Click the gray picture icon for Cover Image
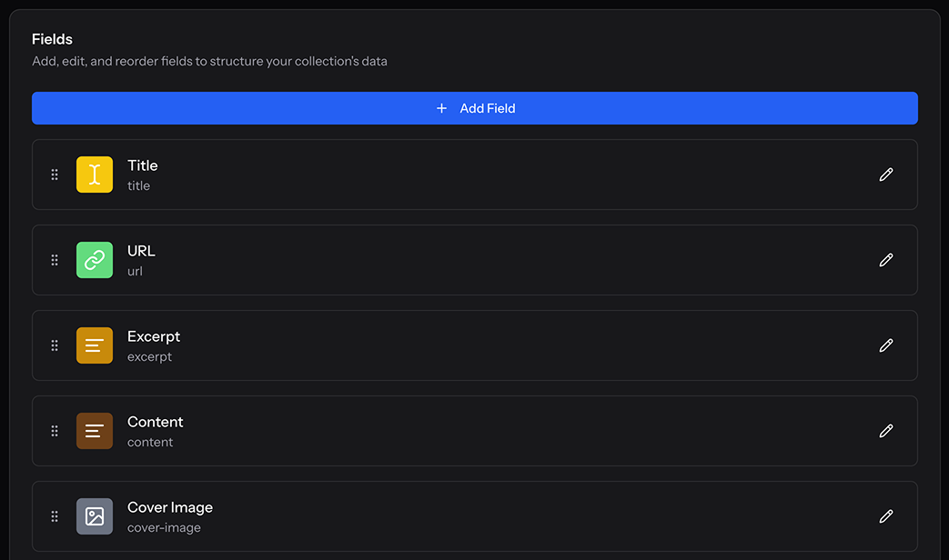 pyautogui.click(x=95, y=516)
